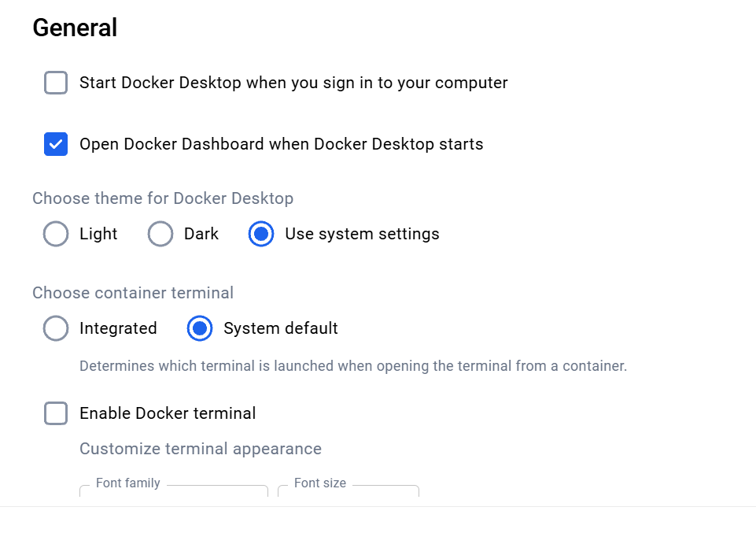Click the 'Use system settings' label text
Image resolution: width=756 pixels, height=533 pixels.
click(x=362, y=234)
